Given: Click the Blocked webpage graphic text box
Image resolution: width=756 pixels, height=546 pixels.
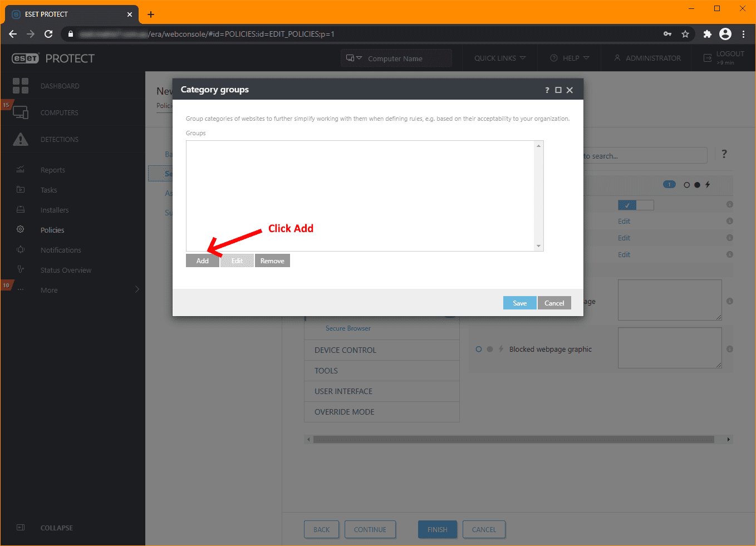Looking at the screenshot, I should tap(670, 348).
